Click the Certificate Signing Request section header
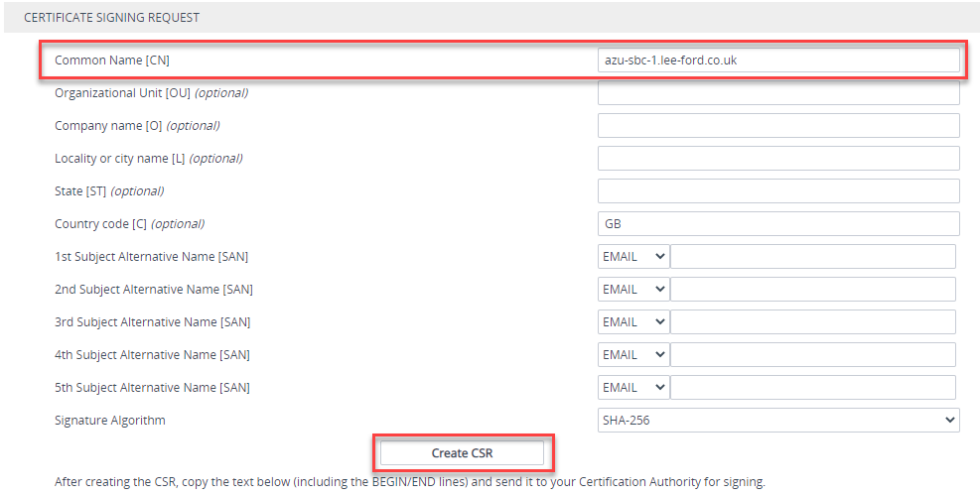 [x=112, y=18]
